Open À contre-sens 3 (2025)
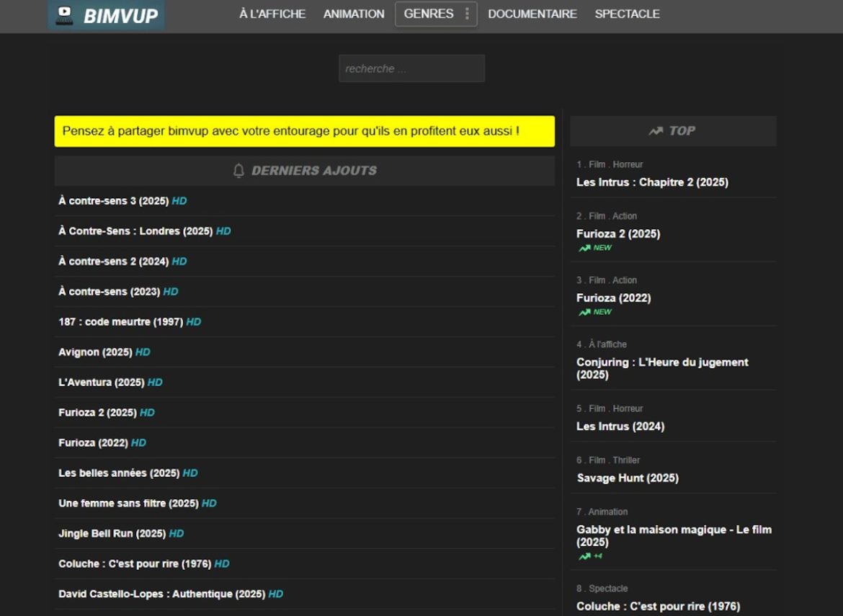 point(113,201)
